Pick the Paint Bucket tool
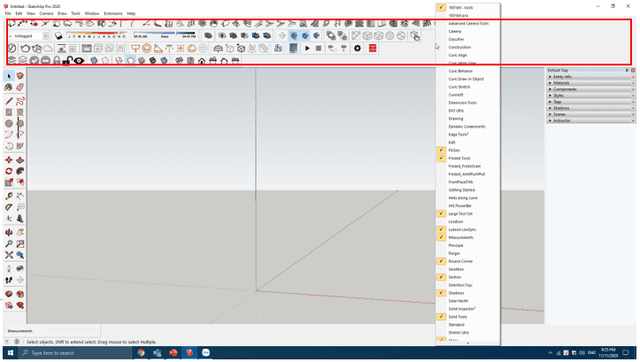Screen dimensions: 640x362 tap(9, 87)
